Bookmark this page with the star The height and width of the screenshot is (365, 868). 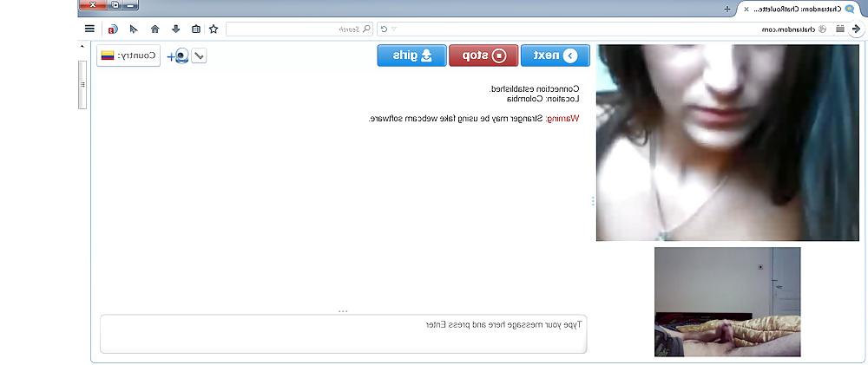(214, 29)
